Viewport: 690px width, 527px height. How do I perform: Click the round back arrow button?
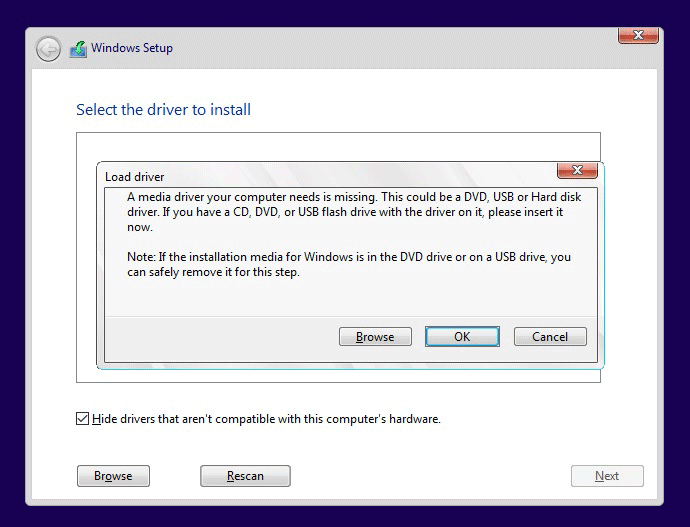48,48
